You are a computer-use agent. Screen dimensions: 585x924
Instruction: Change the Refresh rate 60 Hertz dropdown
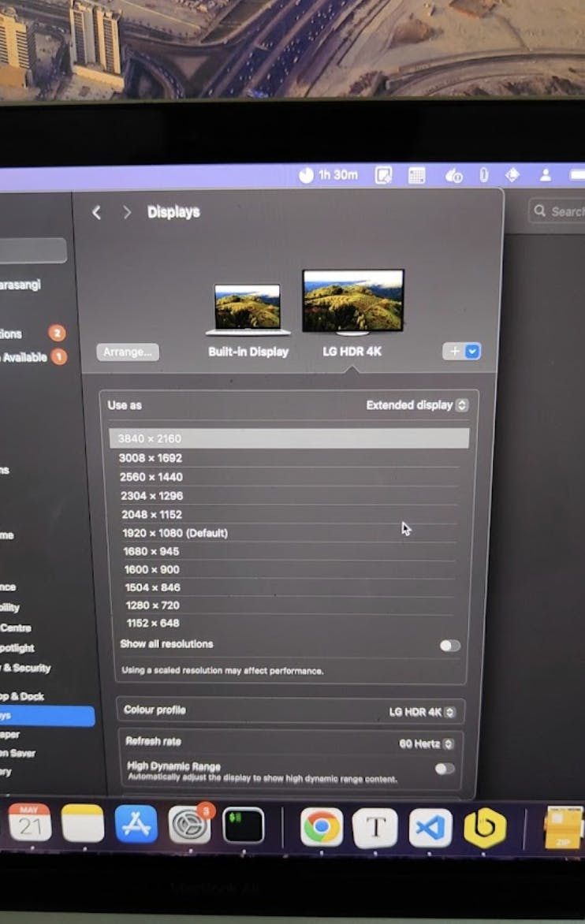426,743
